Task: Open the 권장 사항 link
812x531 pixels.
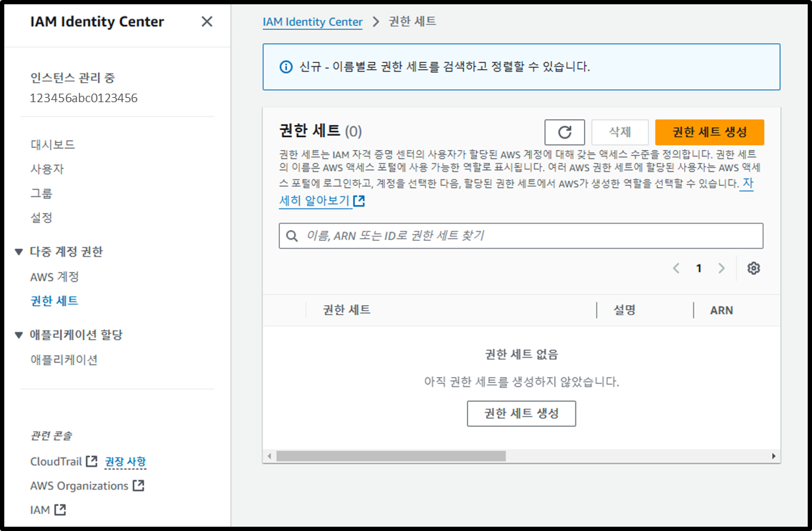Action: point(125,461)
